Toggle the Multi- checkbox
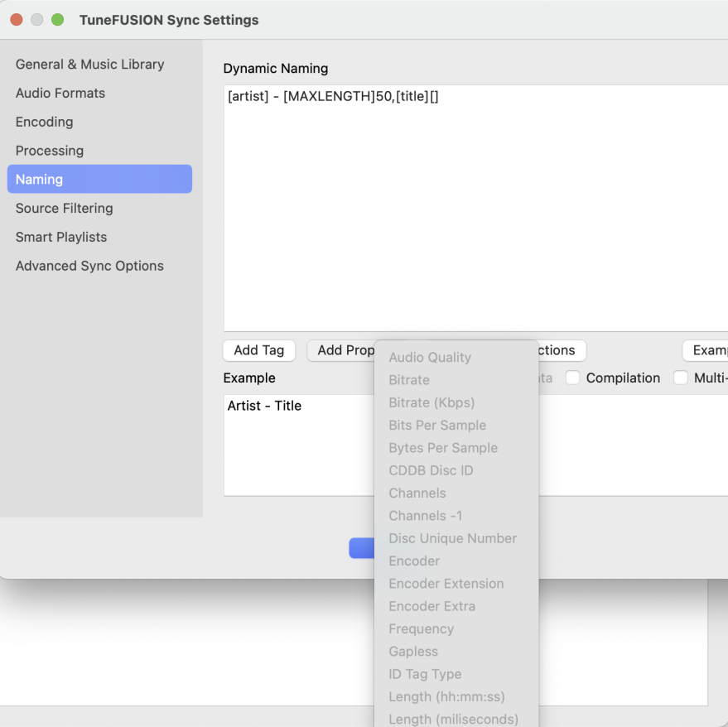The height and width of the screenshot is (727, 728). pyautogui.click(x=681, y=378)
